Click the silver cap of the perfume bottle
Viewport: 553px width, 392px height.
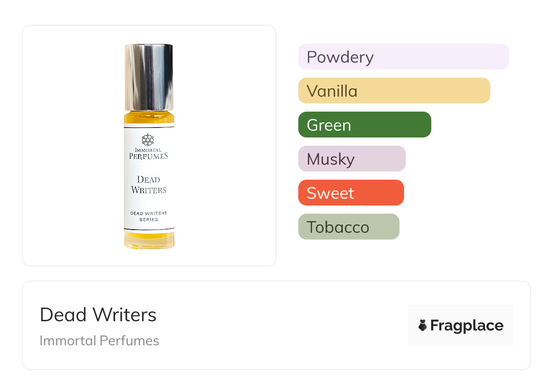tap(149, 77)
